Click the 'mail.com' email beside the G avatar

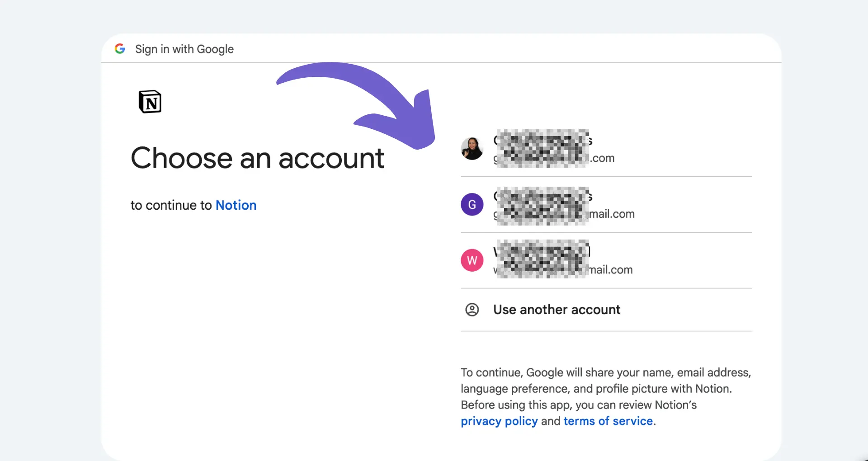(x=564, y=214)
